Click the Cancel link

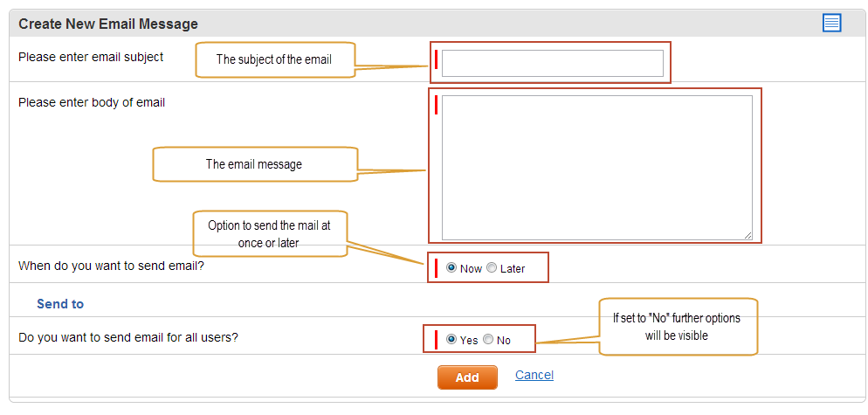click(x=534, y=375)
